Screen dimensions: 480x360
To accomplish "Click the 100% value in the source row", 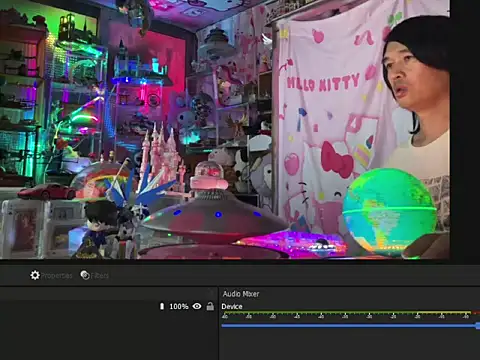I will click(x=179, y=306).
